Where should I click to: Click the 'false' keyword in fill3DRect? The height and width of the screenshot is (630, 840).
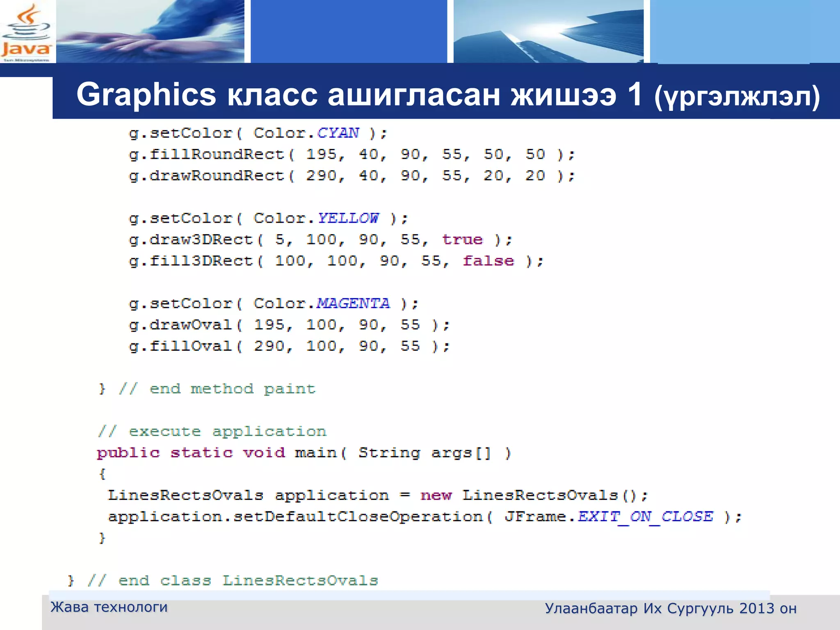(488, 261)
